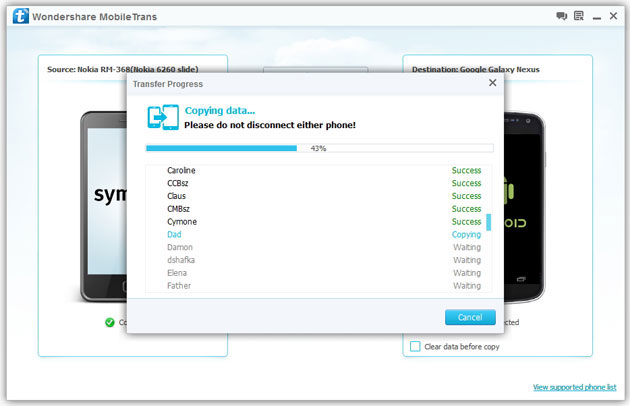The height and width of the screenshot is (406, 630).
Task: Click the Copying data... heading
Action: point(220,111)
